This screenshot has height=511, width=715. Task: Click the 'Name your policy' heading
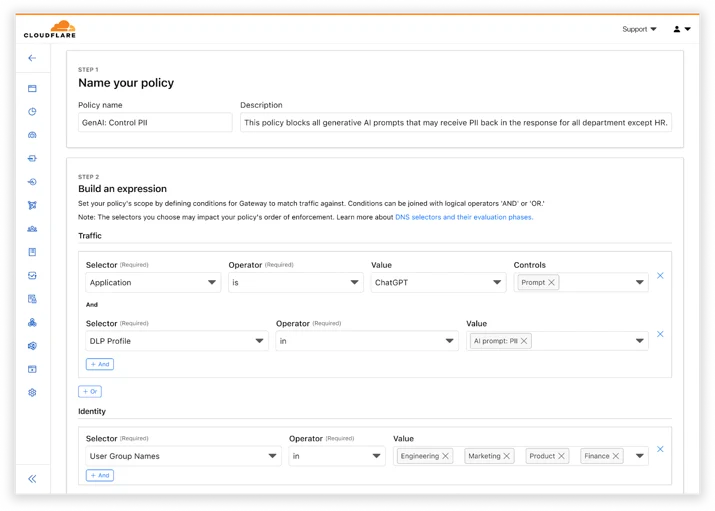(x=126, y=83)
